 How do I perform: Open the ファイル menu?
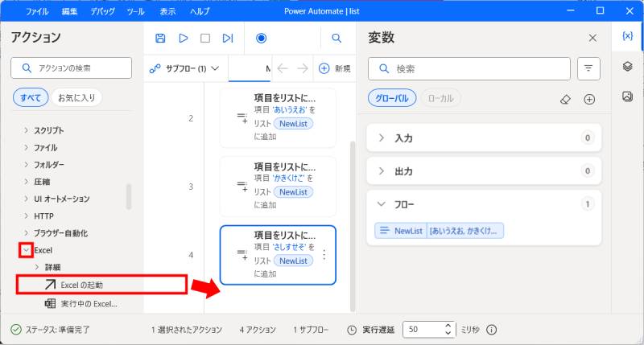(x=37, y=11)
